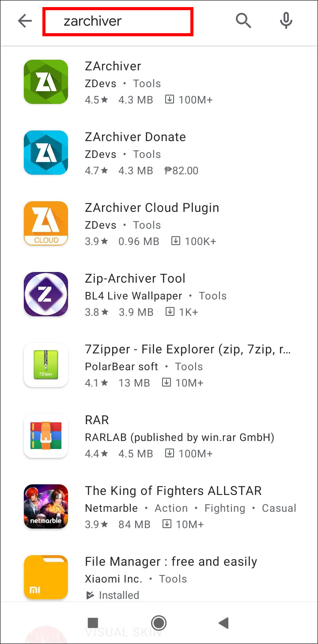The image size is (318, 644).
Task: Select File Manager : free and easily
Action: (x=171, y=562)
